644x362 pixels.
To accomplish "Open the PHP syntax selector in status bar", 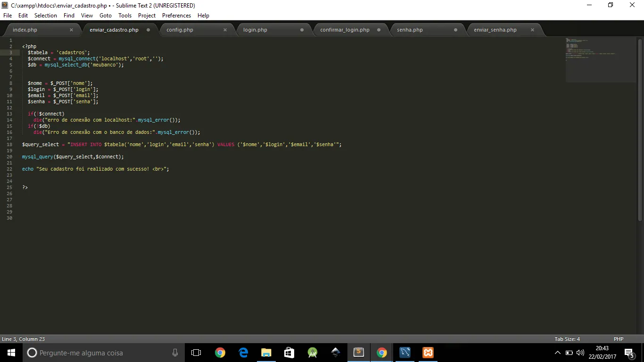I will [x=619, y=339].
